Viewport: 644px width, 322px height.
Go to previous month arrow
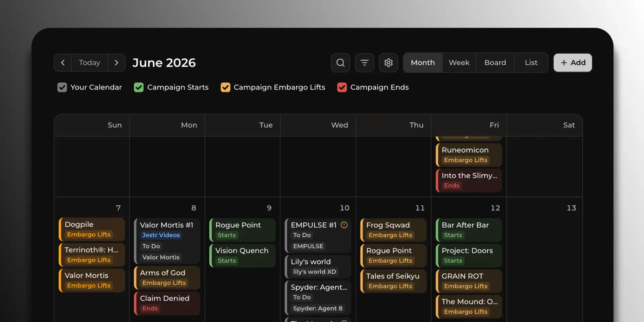pyautogui.click(x=63, y=63)
